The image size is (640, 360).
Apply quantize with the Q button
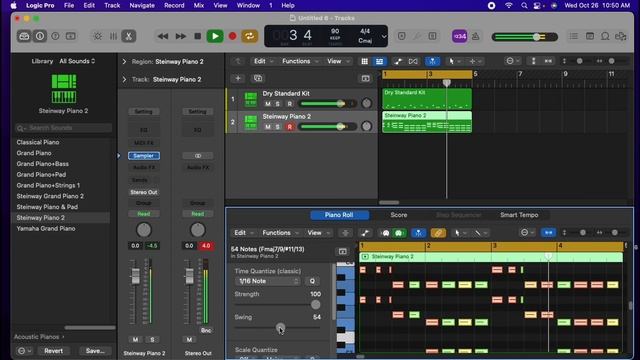(x=312, y=281)
